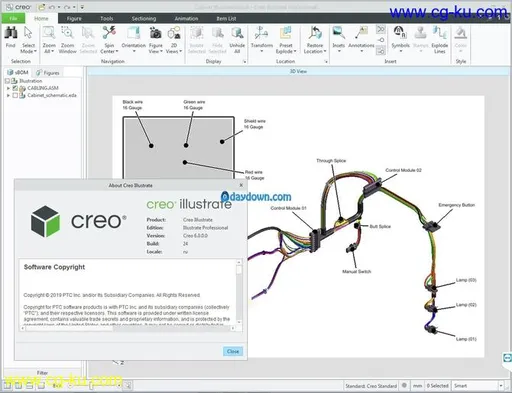512x393 pixels.
Task: Switch to the Sectioning ribbon tab
Action: point(144,19)
